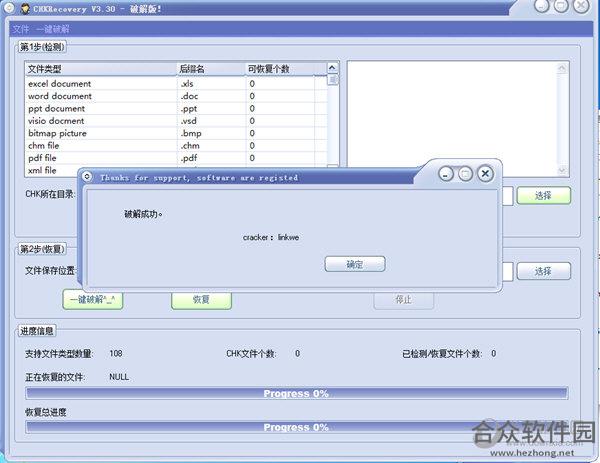
Task: Select the ppt document row
Action: click(x=176, y=109)
